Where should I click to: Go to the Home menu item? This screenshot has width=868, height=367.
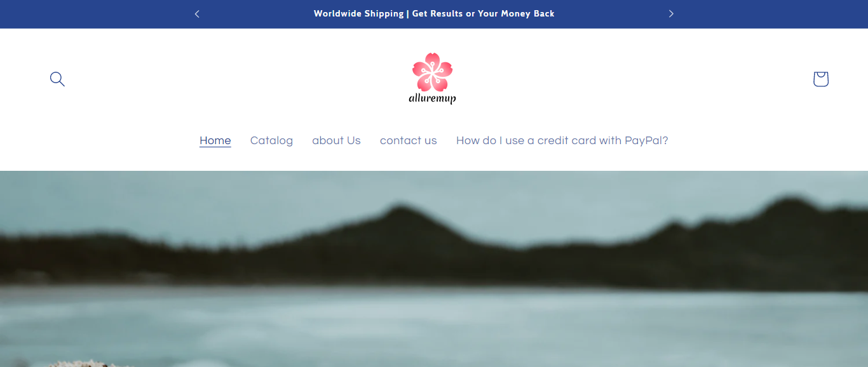click(215, 140)
